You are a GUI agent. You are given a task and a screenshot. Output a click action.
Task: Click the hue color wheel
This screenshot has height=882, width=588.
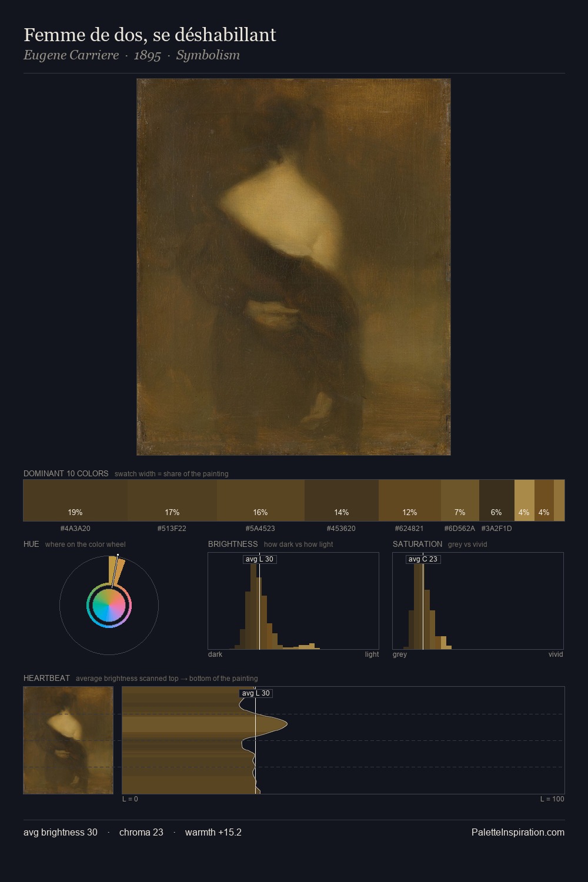point(109,605)
